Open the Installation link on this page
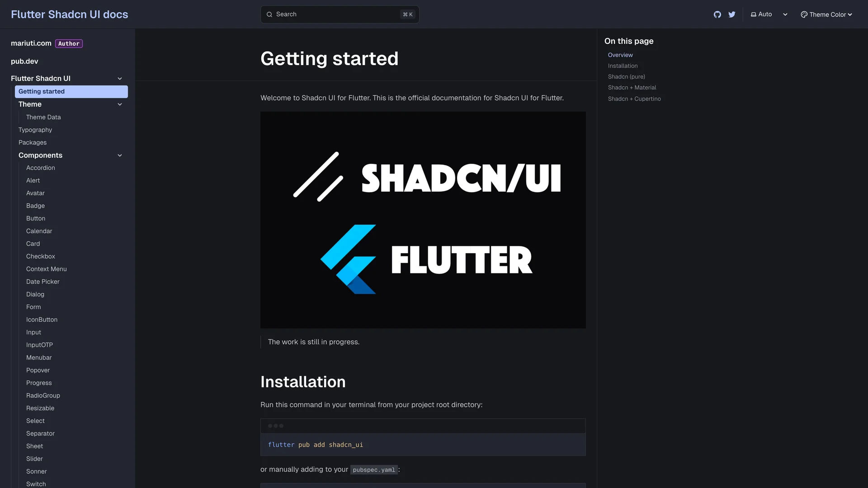The width and height of the screenshot is (868, 488). point(623,66)
